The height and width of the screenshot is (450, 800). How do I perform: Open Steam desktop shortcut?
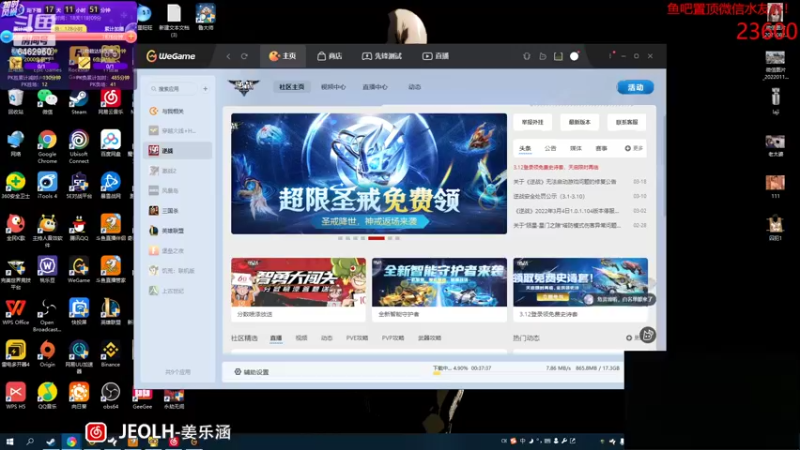point(79,101)
